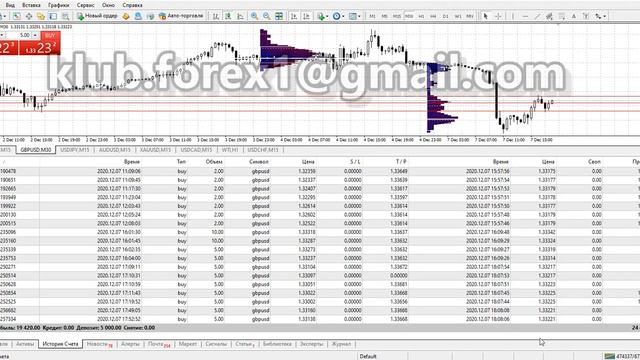This screenshot has width=640, height=360.
Task: Increase lot volume with the up arrow
Action: coord(36,36)
